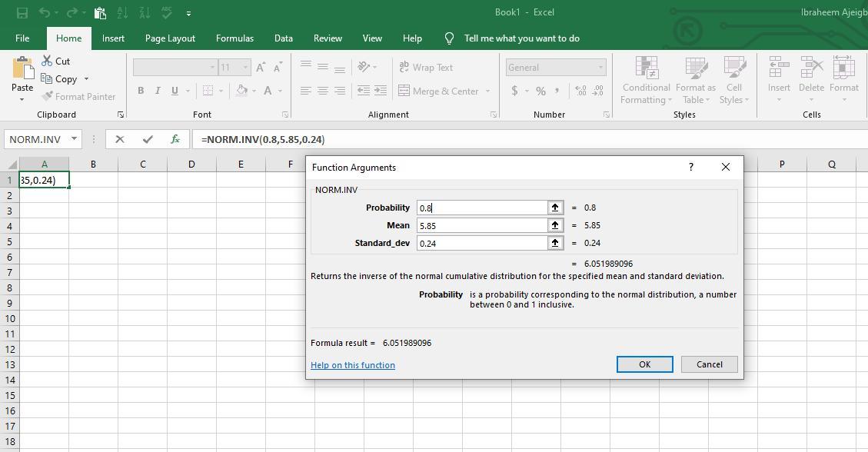Click the Insert Function fx icon
The width and height of the screenshot is (868, 452).
coord(175,139)
